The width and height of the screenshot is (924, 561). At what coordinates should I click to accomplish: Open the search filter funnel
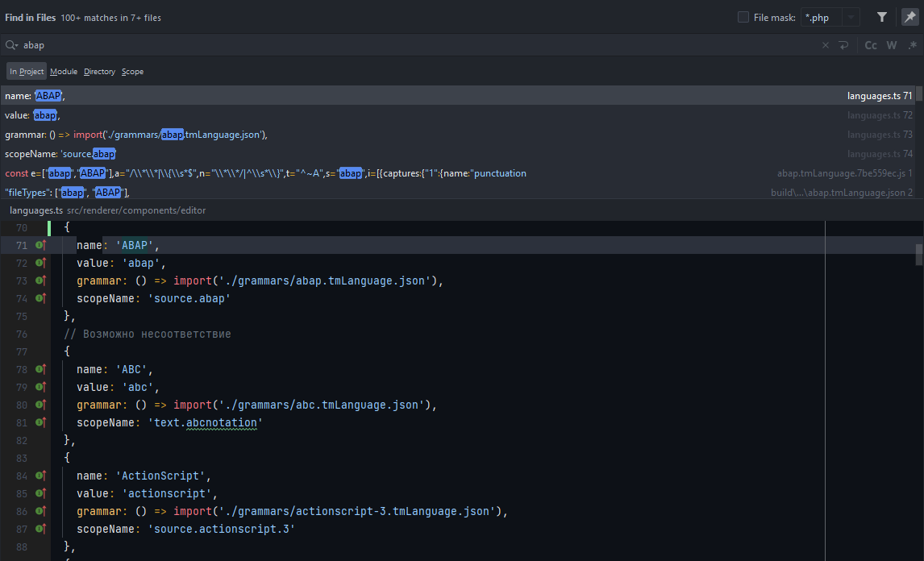tap(881, 17)
